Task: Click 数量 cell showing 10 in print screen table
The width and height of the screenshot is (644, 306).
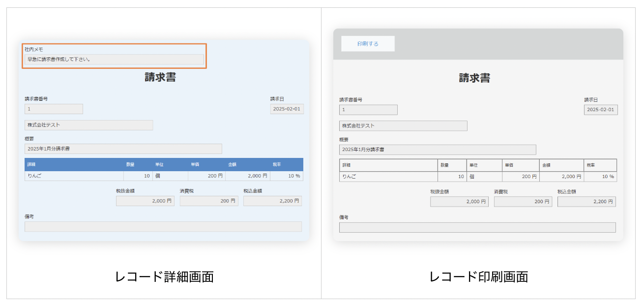Action: click(x=452, y=177)
